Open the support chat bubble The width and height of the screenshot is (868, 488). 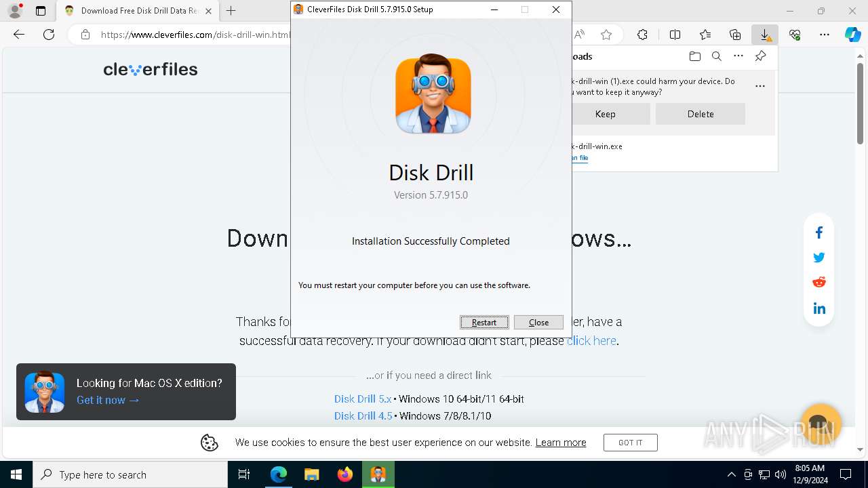[821, 425]
